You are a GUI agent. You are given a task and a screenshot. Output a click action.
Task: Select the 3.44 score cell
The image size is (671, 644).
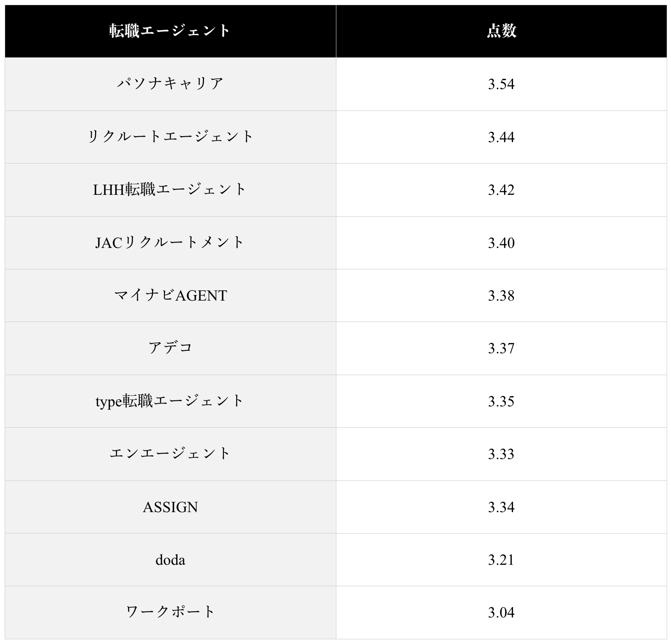(x=501, y=137)
